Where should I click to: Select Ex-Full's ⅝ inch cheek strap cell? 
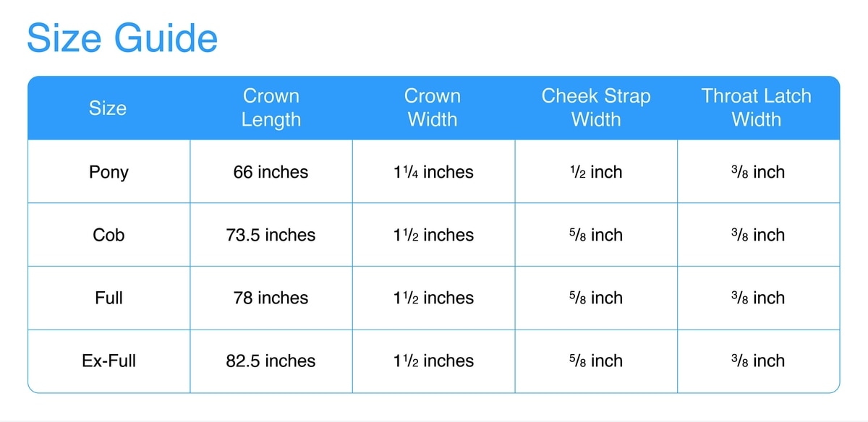[596, 361]
